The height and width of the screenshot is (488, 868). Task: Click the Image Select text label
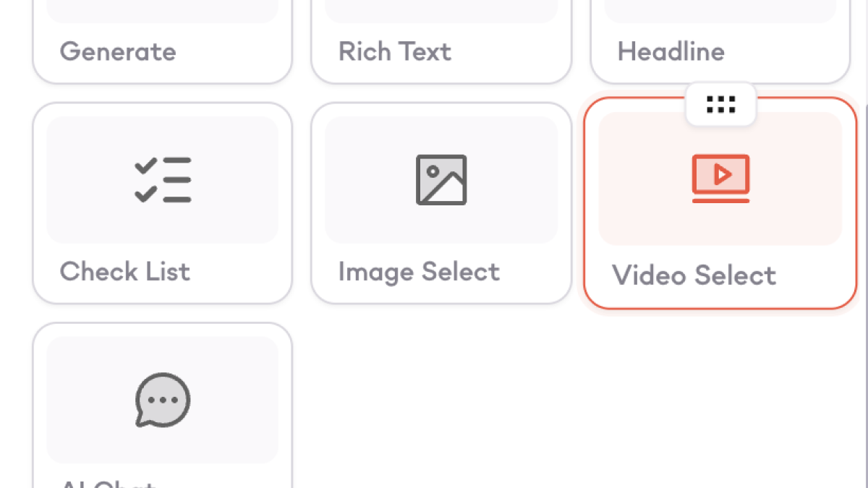click(419, 272)
